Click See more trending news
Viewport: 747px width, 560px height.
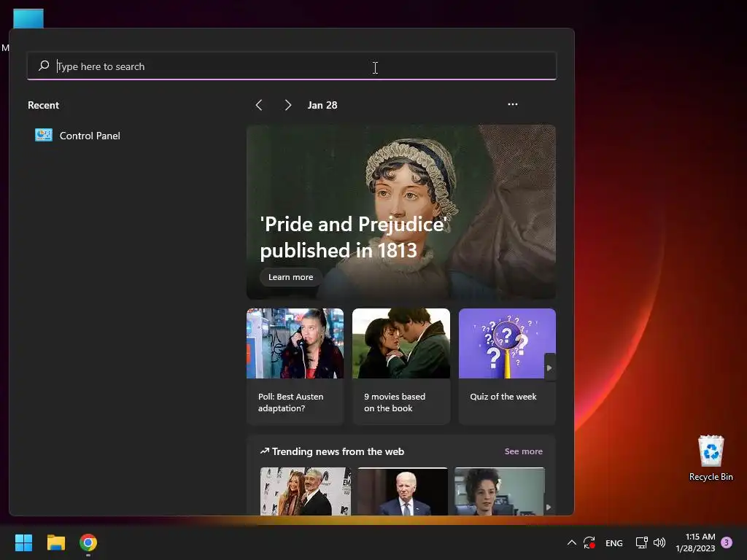tap(524, 451)
